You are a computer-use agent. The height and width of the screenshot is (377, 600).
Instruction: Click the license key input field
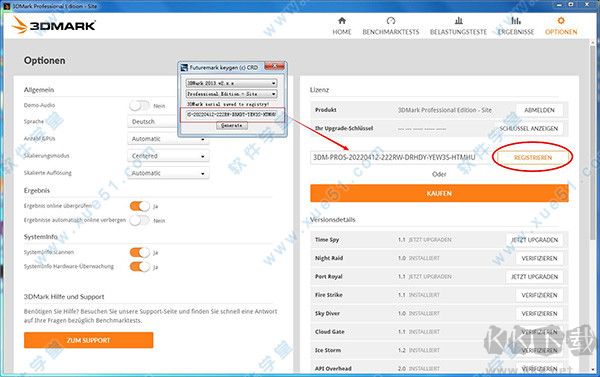tap(401, 157)
